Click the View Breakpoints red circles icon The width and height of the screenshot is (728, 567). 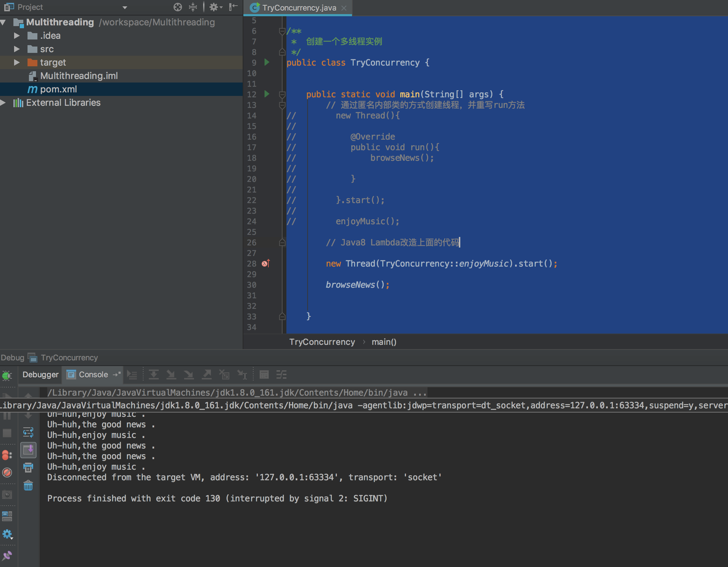(7, 455)
